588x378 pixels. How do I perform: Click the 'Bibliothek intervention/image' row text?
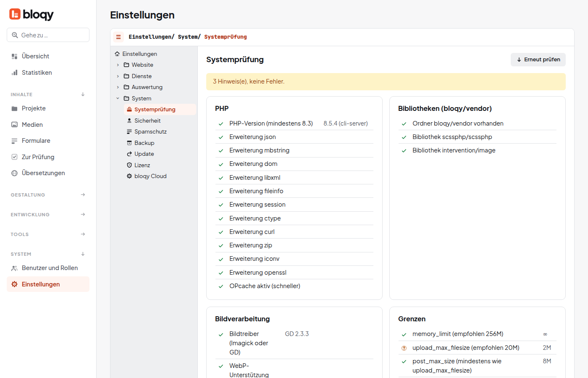coord(454,150)
